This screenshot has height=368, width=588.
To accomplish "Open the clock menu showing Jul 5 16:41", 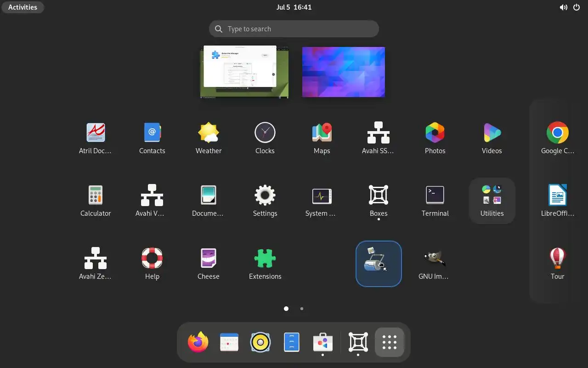I will coord(294,7).
